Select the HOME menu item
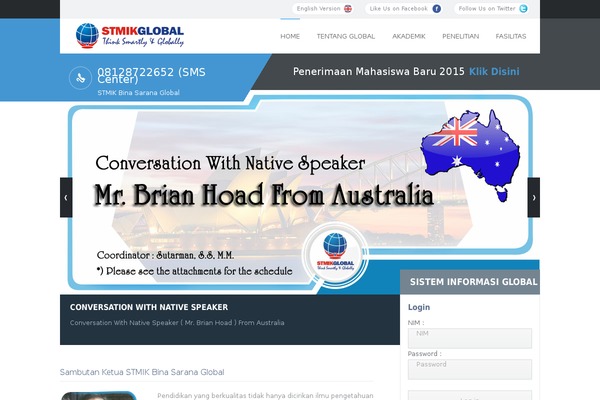 290,36
